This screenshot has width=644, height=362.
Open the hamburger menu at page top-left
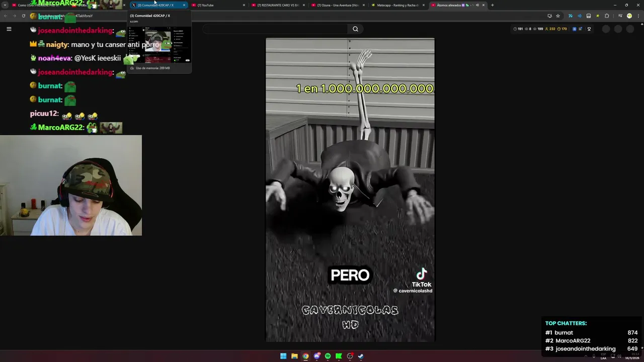point(9,29)
